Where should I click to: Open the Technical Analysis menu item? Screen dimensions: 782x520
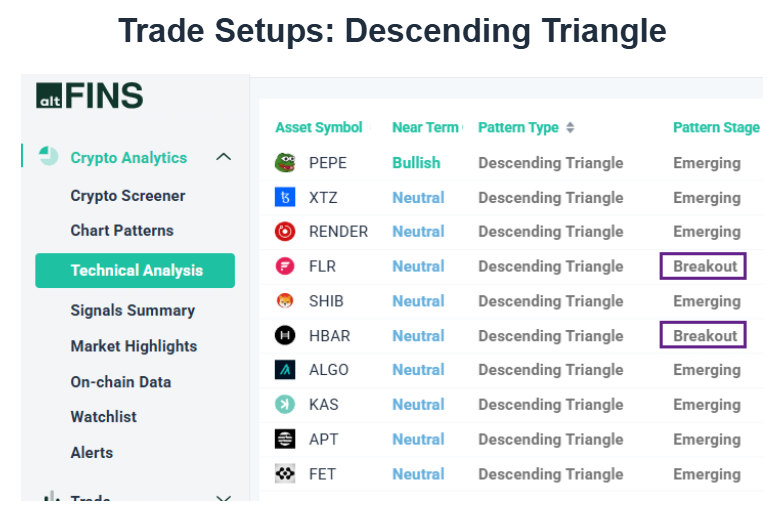point(136,270)
